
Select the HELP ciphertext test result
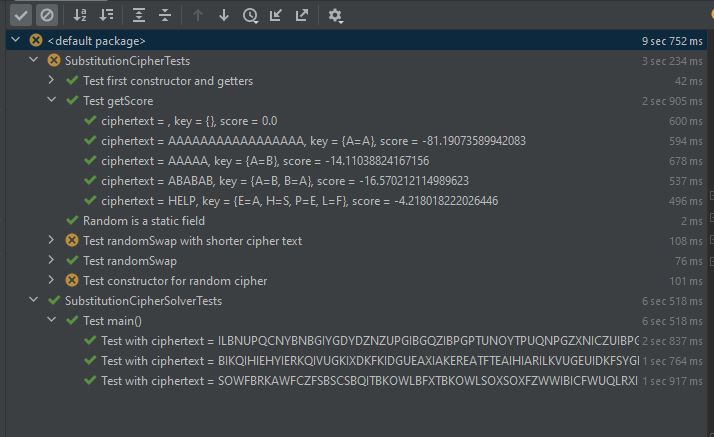point(299,201)
